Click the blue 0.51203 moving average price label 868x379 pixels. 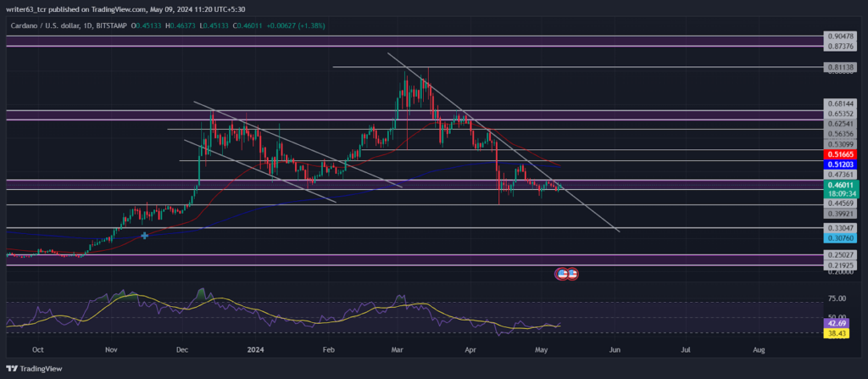841,164
